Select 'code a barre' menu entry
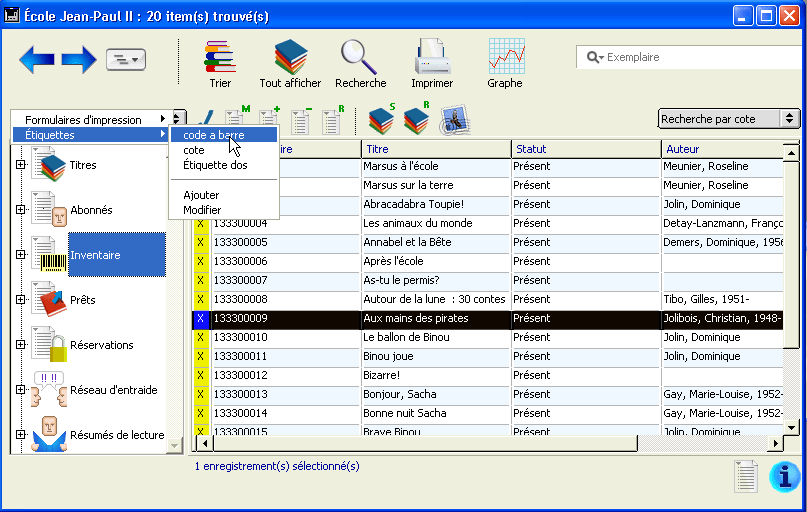This screenshot has height=512, width=807. [214, 135]
